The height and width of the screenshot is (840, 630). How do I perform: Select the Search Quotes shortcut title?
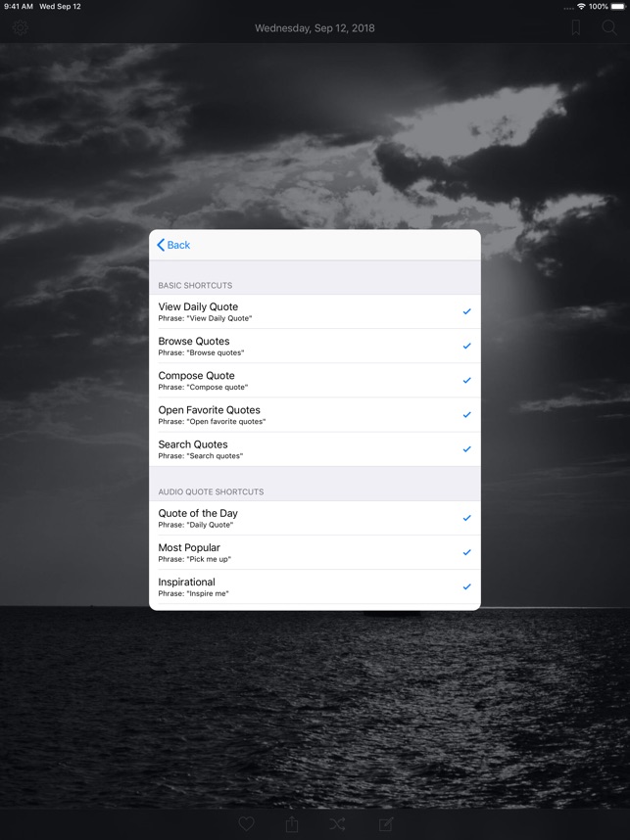pos(192,444)
